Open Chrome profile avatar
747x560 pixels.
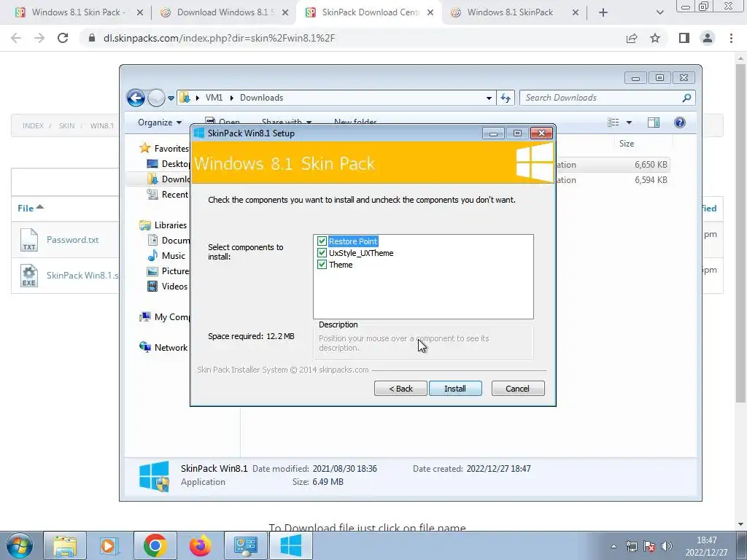[x=708, y=38]
